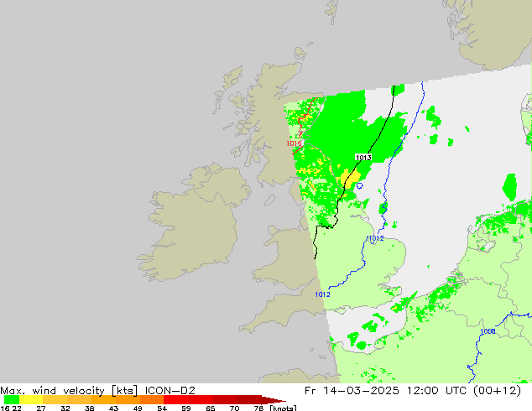Select the yellow legend color block
The width and height of the screenshot is (532, 411).
(34, 400)
